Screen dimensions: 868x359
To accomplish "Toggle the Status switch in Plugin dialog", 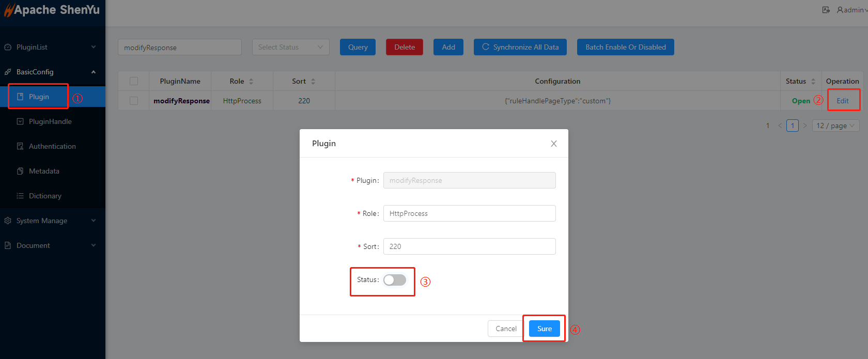I will tap(395, 280).
